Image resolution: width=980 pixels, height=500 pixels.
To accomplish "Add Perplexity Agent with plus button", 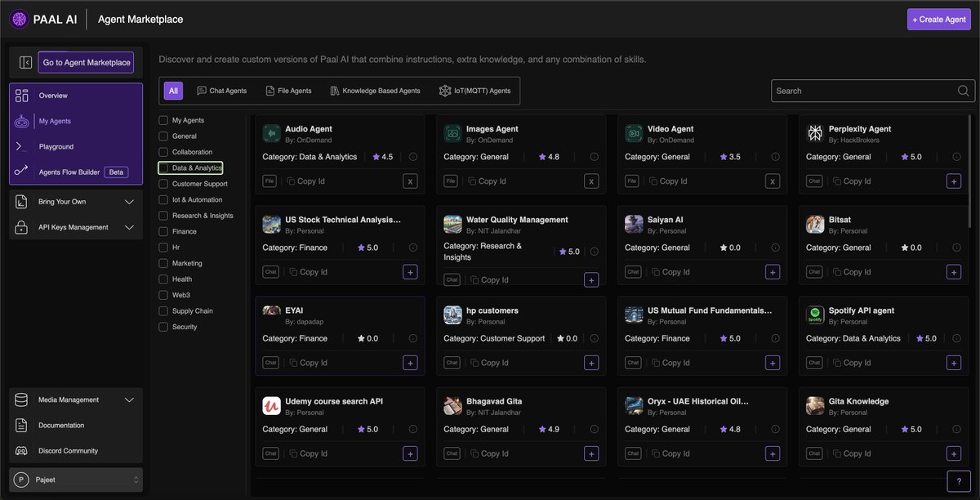I will tap(954, 181).
